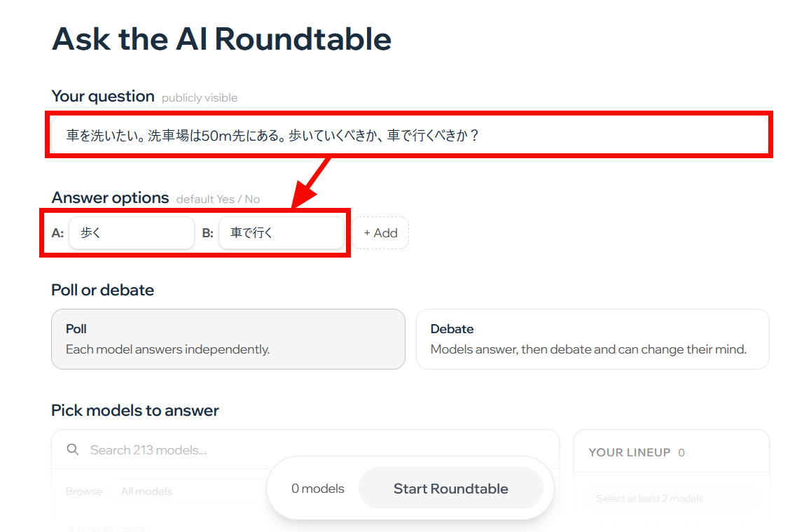Choose the Debate mode option
Screen dimensions: 797x532
(592, 339)
